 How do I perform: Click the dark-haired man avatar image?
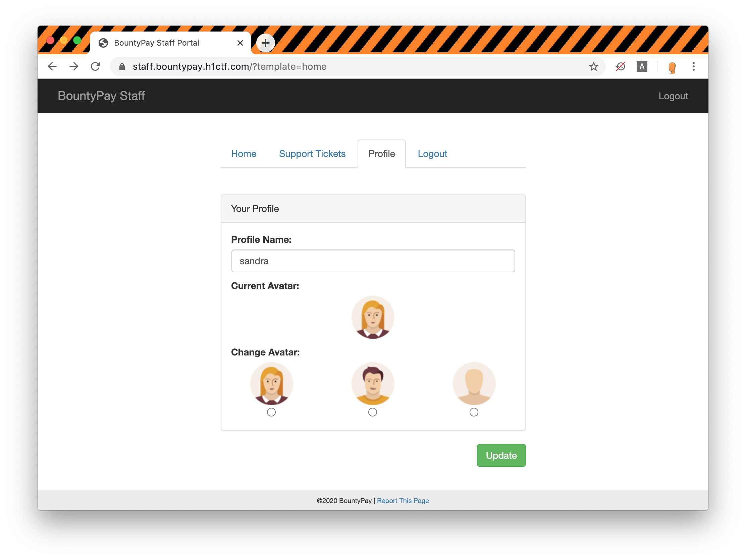click(373, 383)
